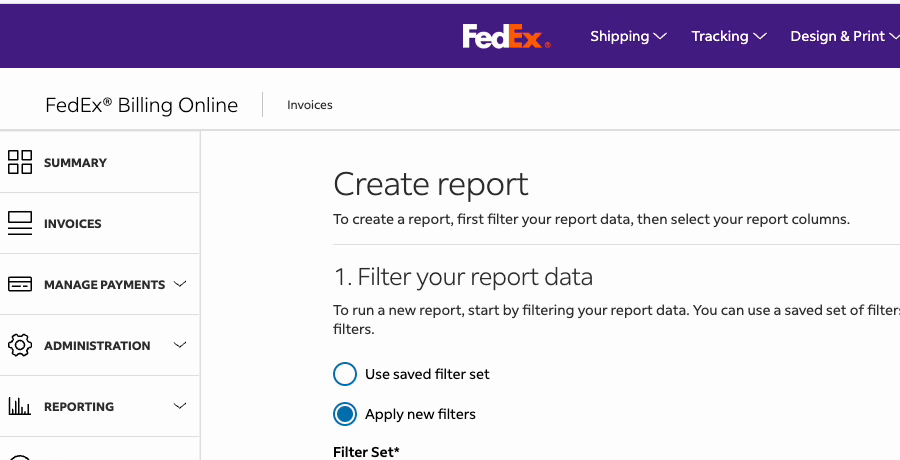Select the Apply new filters radio
The height and width of the screenshot is (460, 900).
(344, 414)
